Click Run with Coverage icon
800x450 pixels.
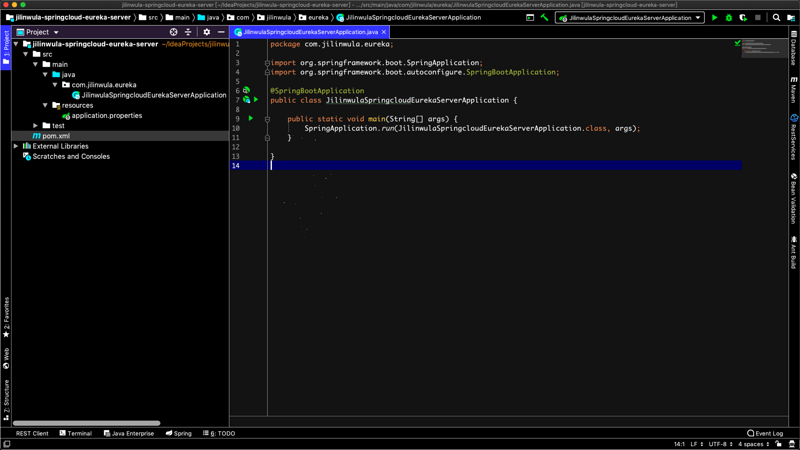coord(743,18)
